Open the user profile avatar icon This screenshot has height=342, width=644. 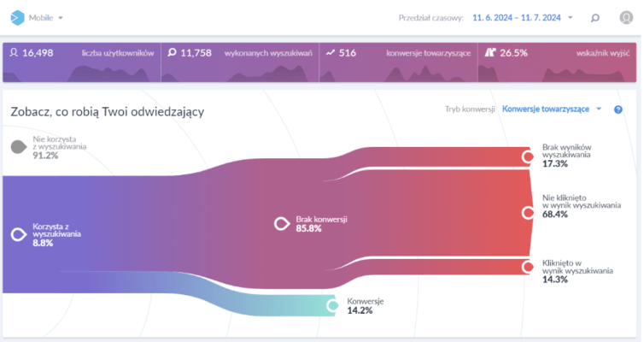(x=626, y=17)
